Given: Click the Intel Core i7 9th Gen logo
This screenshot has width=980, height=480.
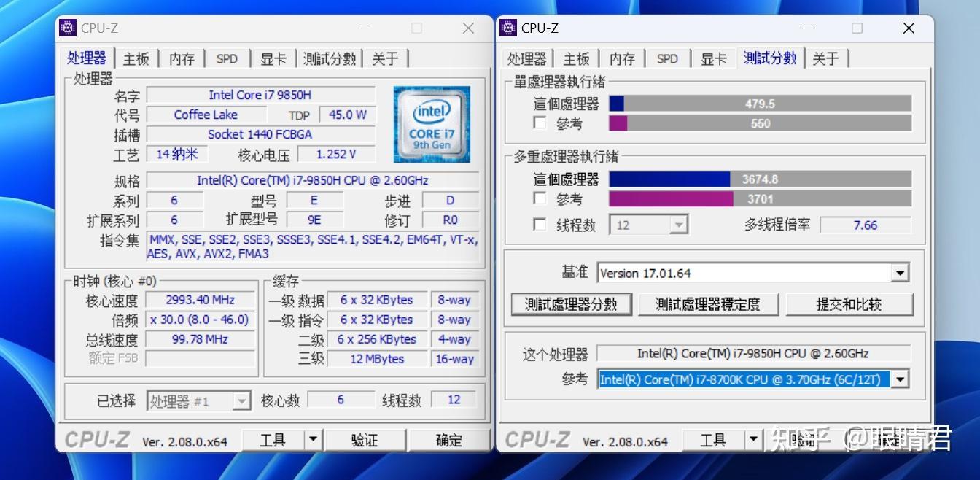Looking at the screenshot, I should (x=432, y=124).
